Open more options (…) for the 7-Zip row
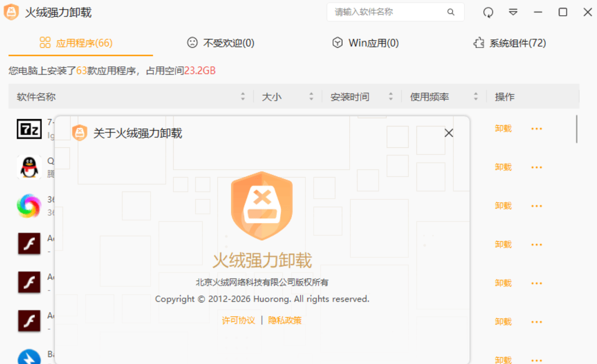This screenshot has width=597, height=364. pyautogui.click(x=537, y=129)
